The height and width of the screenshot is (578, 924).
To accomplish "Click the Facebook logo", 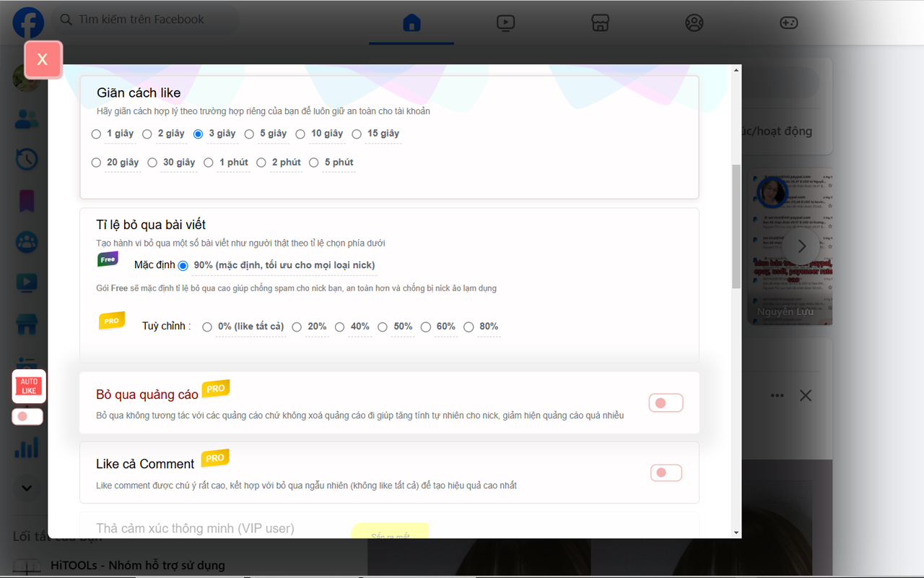I will (x=27, y=22).
